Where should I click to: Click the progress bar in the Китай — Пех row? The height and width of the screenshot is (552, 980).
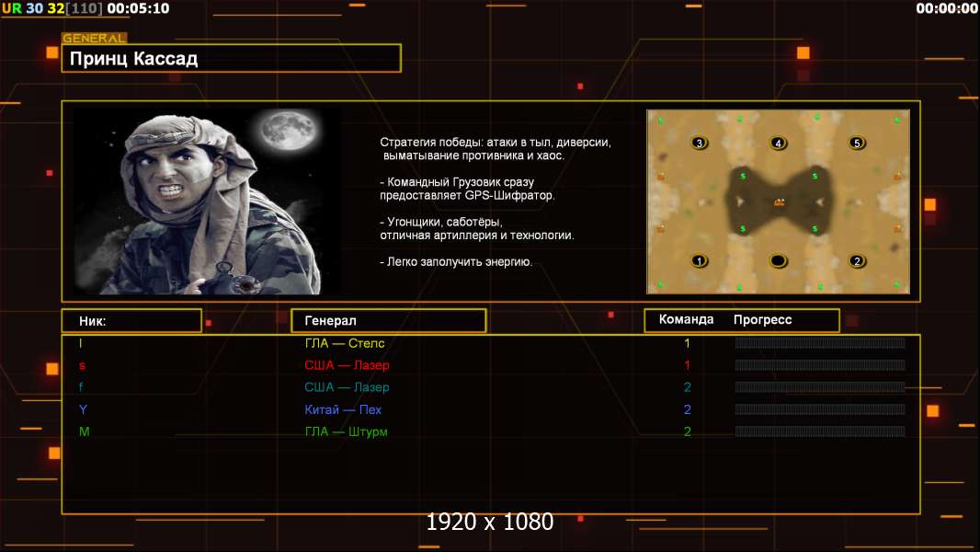[820, 409]
